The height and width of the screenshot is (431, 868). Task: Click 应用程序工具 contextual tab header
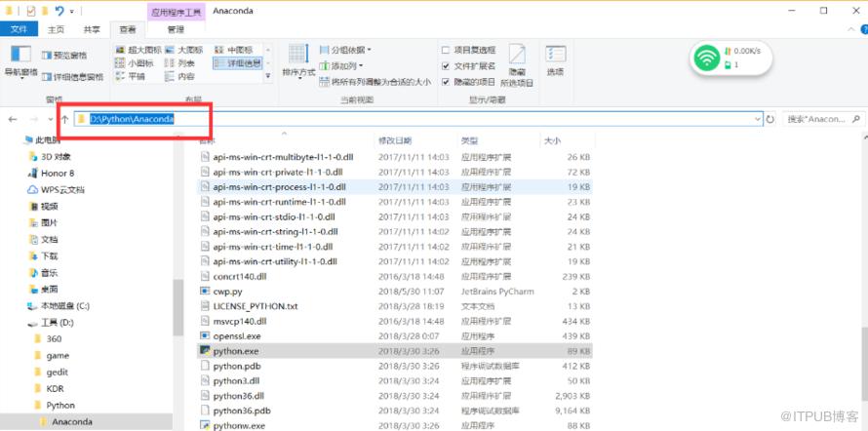click(177, 11)
